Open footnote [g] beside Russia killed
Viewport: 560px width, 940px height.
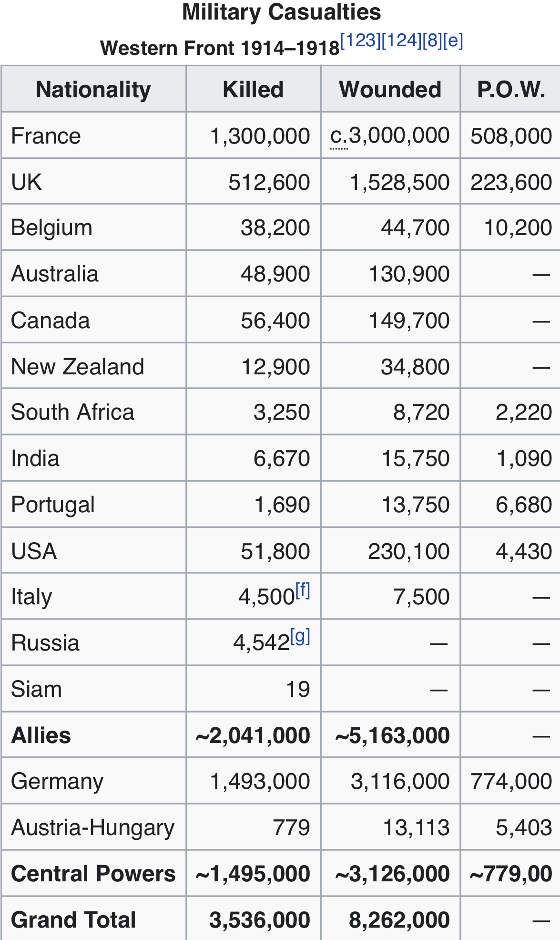coord(300,637)
